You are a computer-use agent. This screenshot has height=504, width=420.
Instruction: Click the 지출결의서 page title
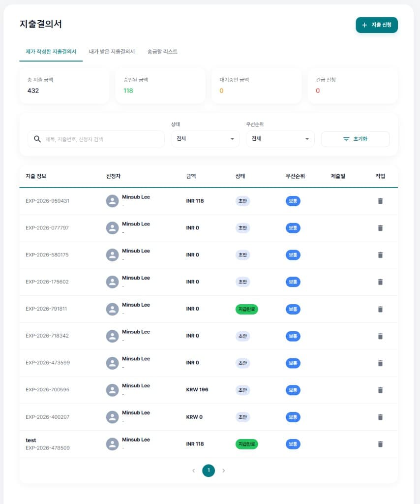pos(41,24)
